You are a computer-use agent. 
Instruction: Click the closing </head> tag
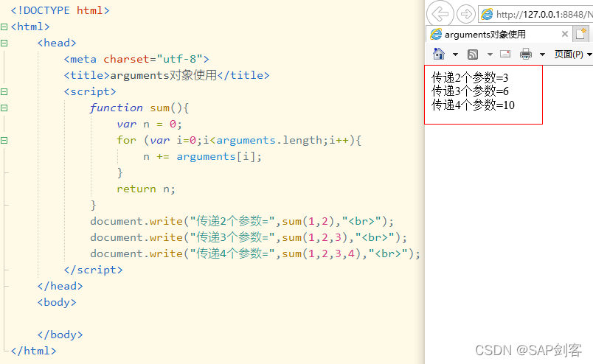[60, 286]
